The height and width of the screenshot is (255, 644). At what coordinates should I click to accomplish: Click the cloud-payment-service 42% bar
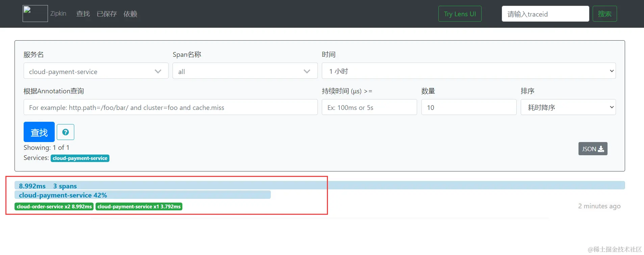[143, 195]
